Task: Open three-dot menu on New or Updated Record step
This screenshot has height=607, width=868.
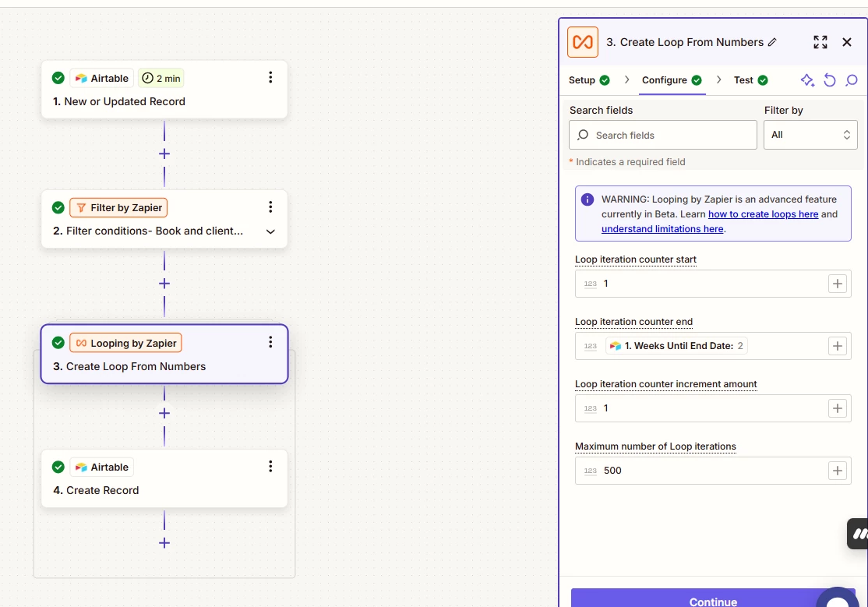Action: pyautogui.click(x=270, y=78)
